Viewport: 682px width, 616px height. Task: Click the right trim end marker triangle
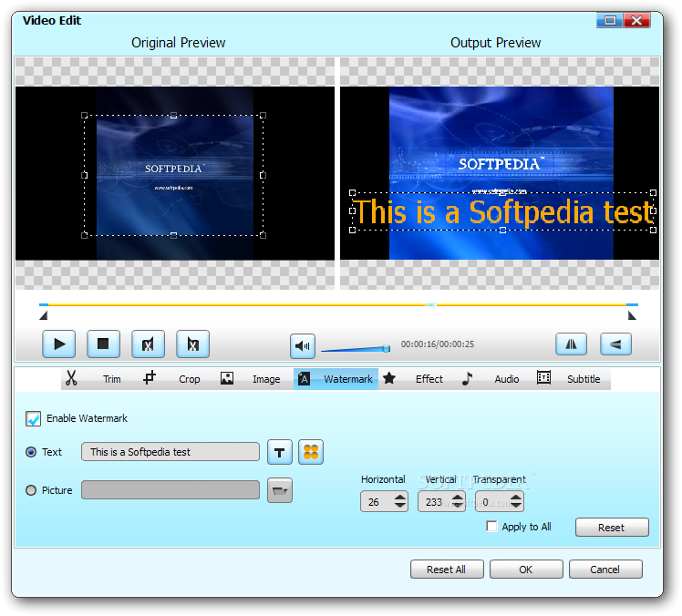point(632,315)
